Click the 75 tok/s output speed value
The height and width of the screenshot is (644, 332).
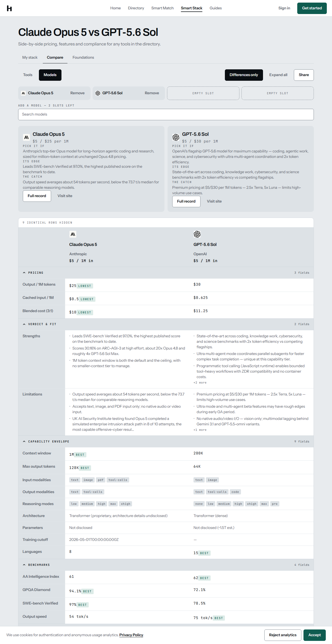[203, 618]
